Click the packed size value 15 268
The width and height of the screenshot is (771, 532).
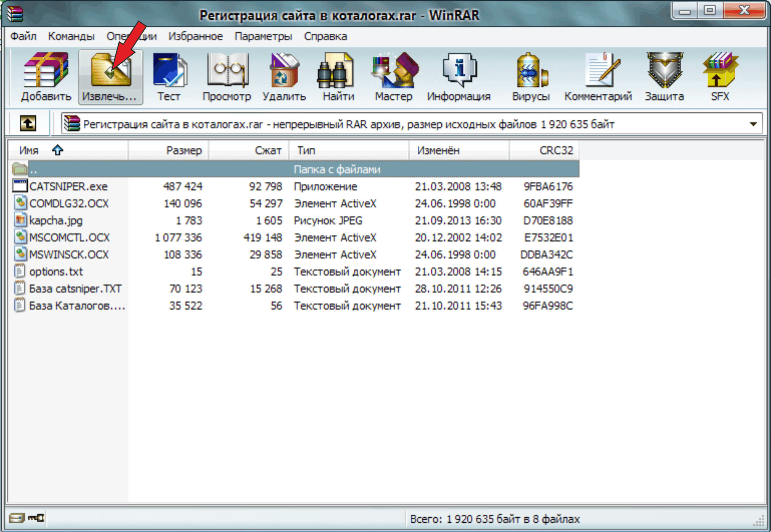click(266, 288)
